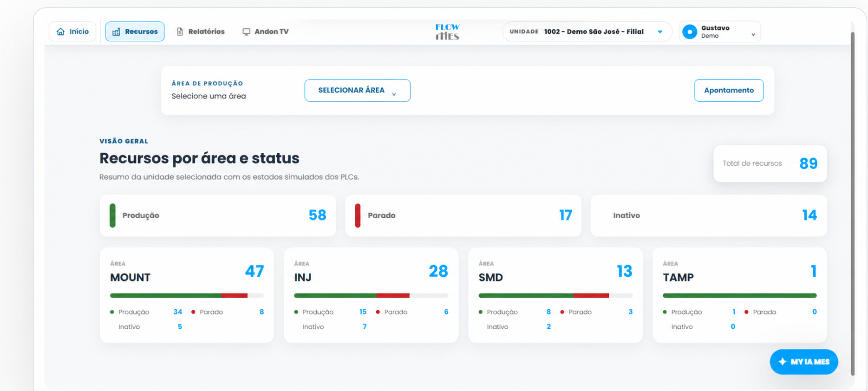Screen dimensions: 868x391
Task: Click SMD's Inativo value 2
Action: click(x=549, y=327)
